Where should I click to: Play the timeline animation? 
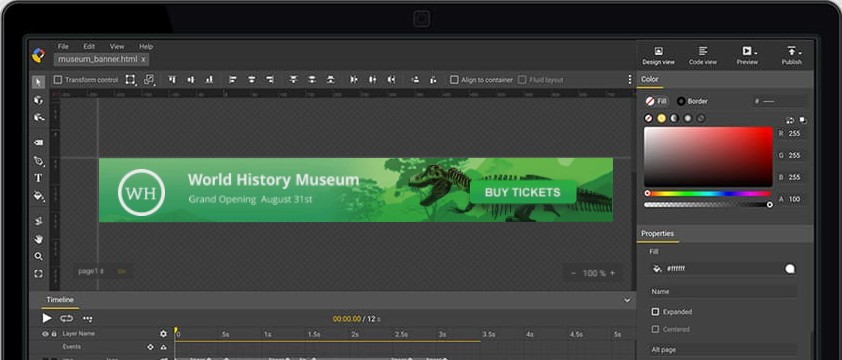[x=47, y=318]
